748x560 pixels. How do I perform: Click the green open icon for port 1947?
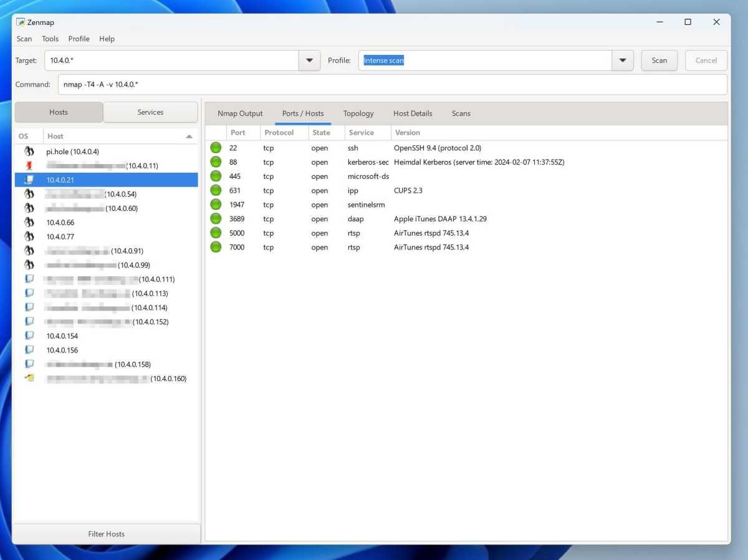[216, 205]
